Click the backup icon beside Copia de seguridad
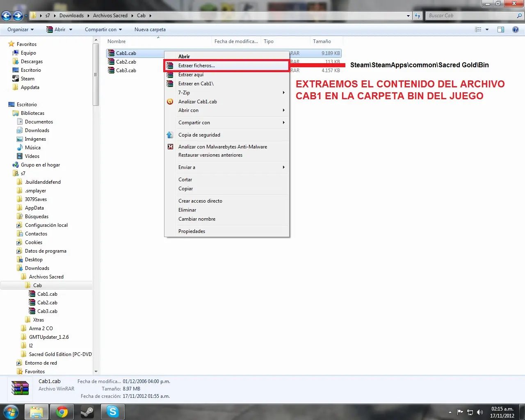 coord(170,135)
